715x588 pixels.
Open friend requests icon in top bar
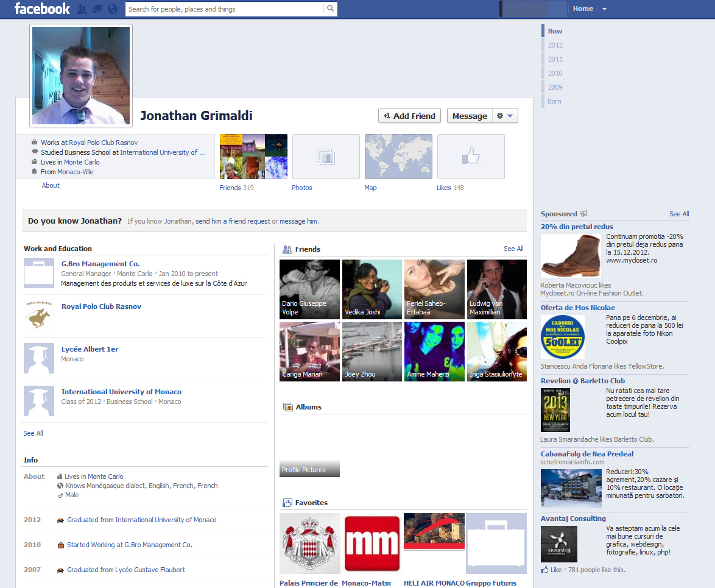point(82,9)
